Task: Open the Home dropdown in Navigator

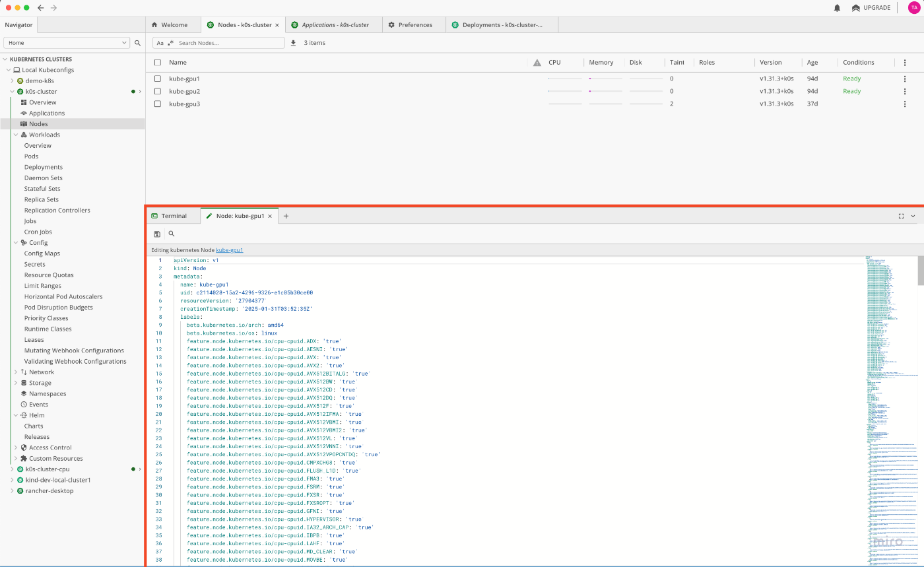Action: 67,42
